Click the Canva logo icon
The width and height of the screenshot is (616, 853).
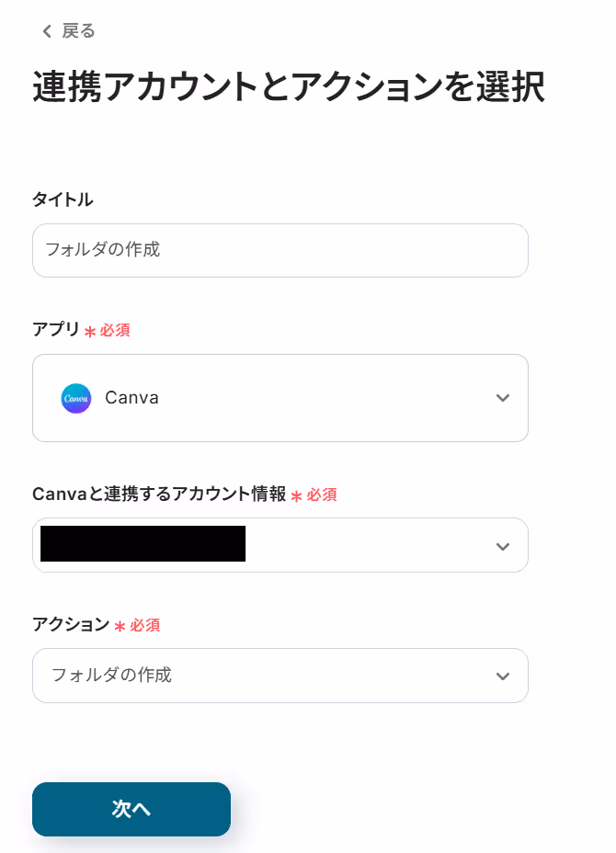76,398
